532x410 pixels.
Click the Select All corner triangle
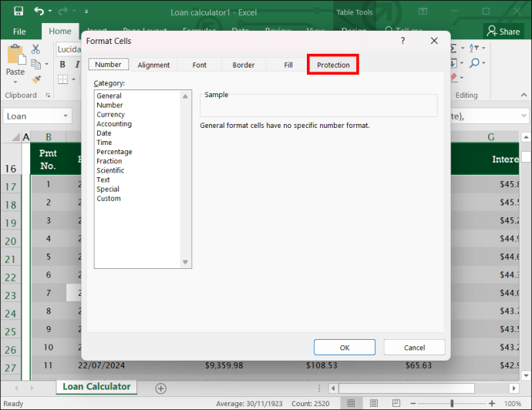pos(16,137)
